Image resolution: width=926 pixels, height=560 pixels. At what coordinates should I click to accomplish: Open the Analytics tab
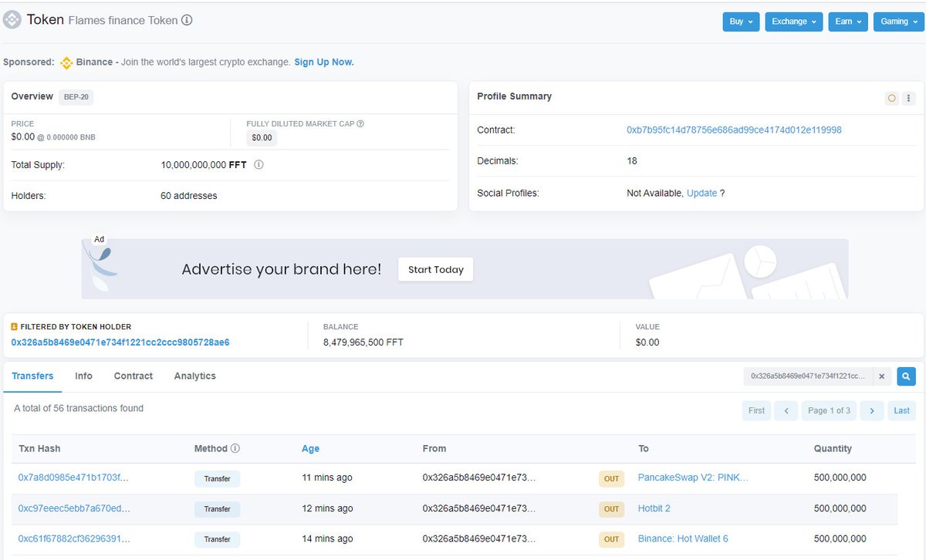click(x=194, y=376)
